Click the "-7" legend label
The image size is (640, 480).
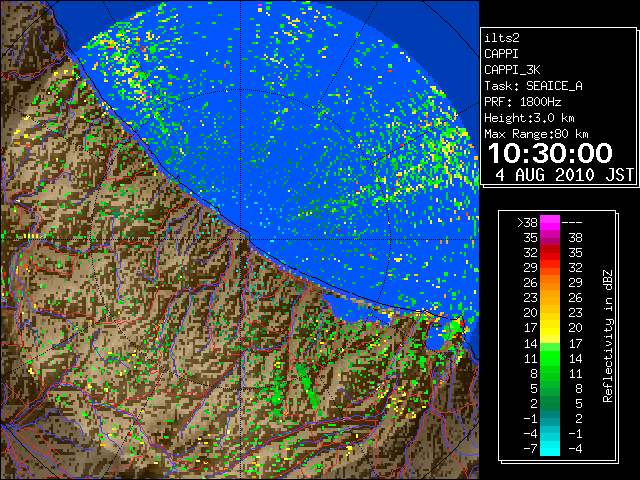(x=530, y=449)
